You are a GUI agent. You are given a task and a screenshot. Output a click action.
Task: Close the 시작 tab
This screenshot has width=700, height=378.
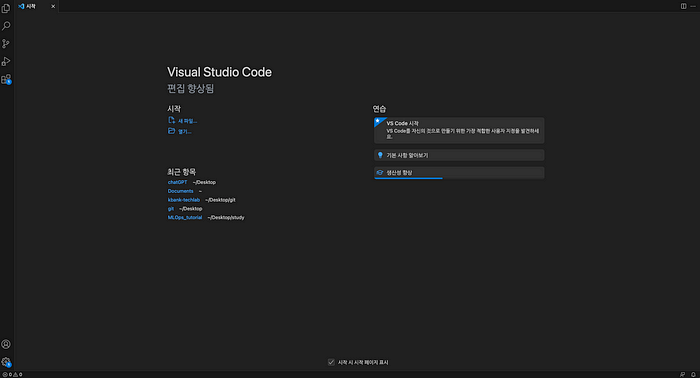[53, 6]
